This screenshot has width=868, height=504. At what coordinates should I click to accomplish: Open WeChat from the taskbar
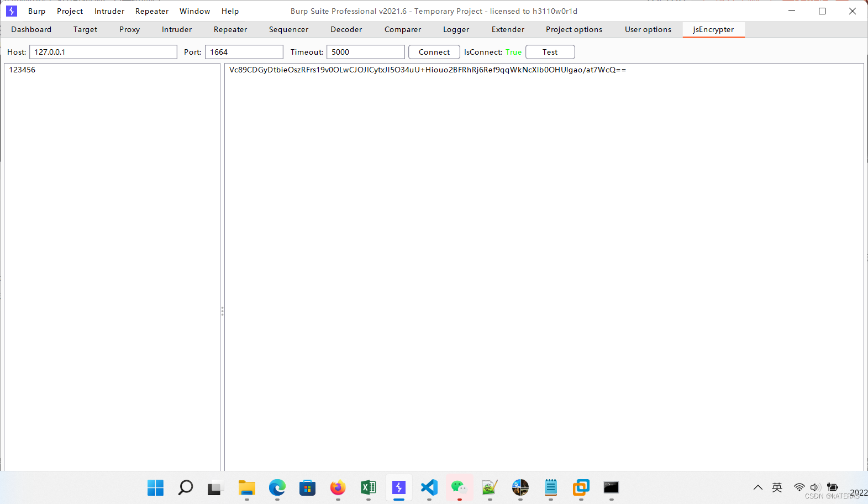tap(459, 487)
